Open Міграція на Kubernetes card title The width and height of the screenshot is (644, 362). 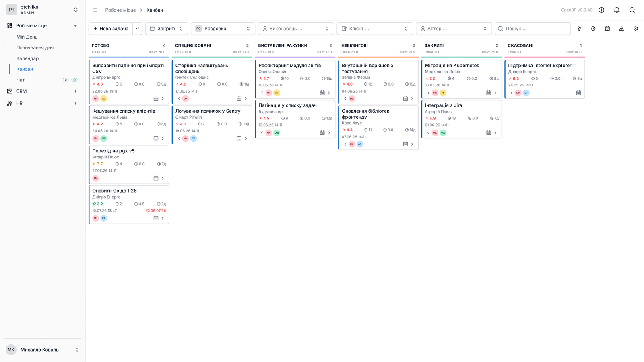pyautogui.click(x=452, y=66)
